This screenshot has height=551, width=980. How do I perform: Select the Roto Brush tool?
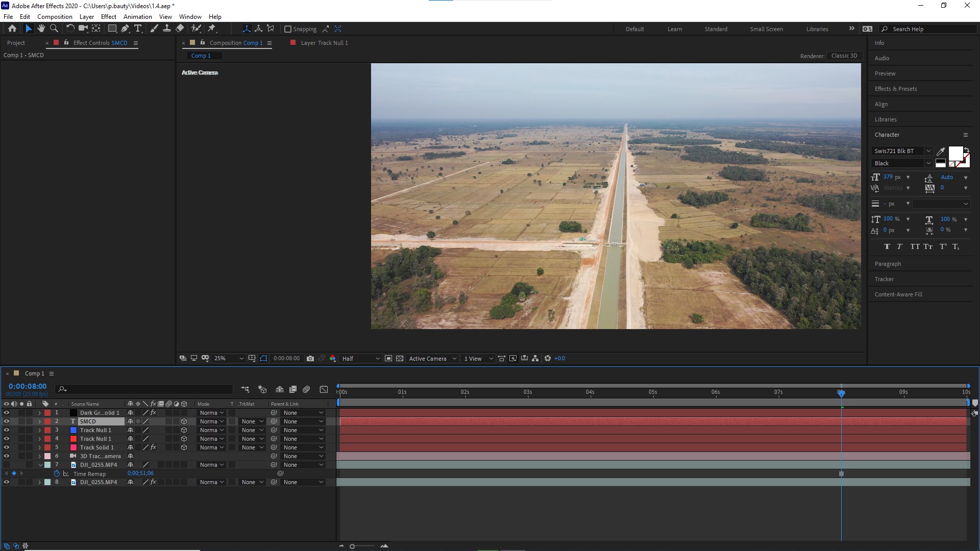[x=197, y=29]
